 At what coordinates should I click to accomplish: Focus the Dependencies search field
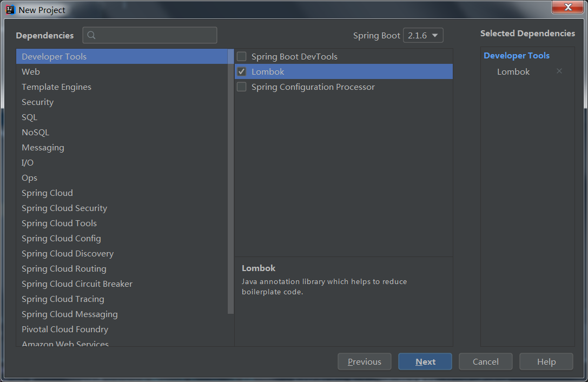pos(150,35)
